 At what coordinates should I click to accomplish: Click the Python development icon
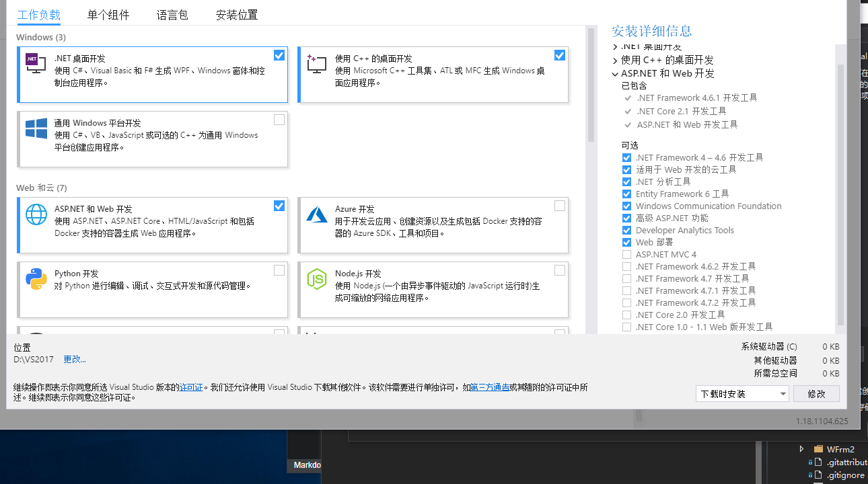click(36, 279)
